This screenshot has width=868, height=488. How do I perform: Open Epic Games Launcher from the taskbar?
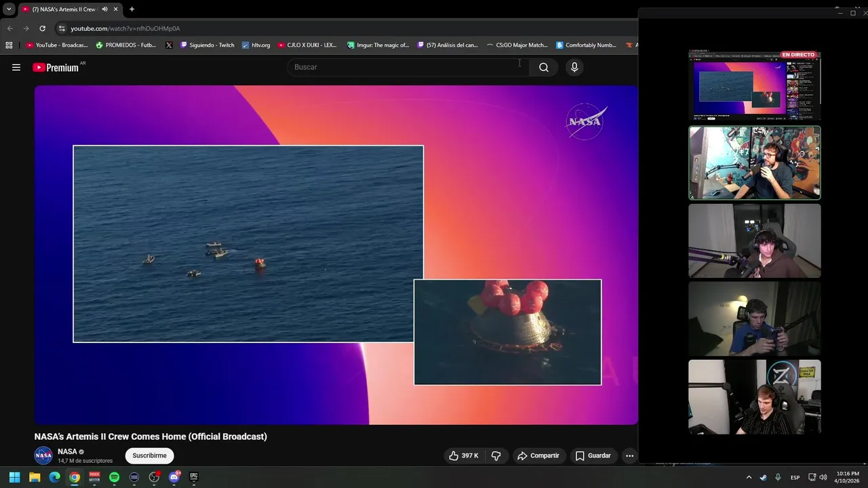point(194,477)
